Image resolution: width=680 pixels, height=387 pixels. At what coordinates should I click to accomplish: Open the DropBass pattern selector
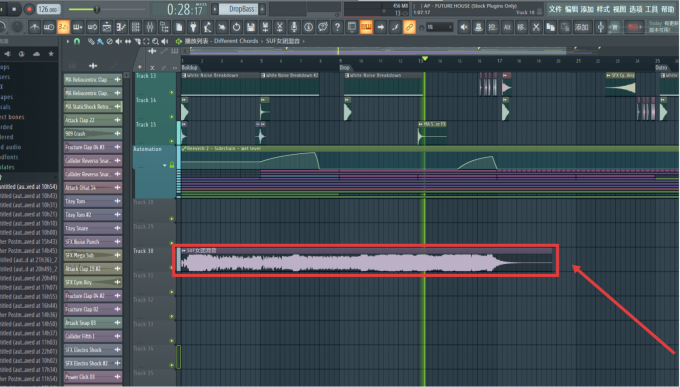click(x=239, y=9)
